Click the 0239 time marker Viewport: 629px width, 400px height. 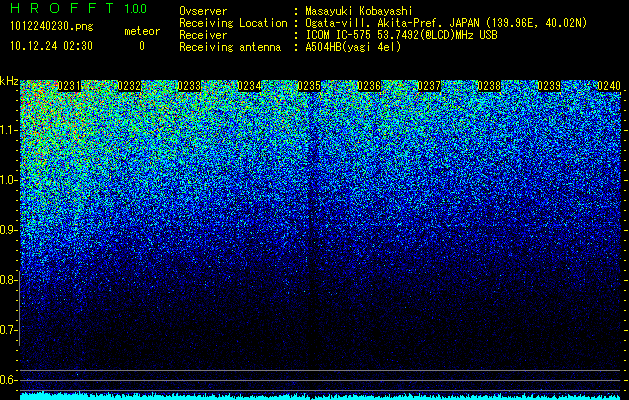point(549,86)
